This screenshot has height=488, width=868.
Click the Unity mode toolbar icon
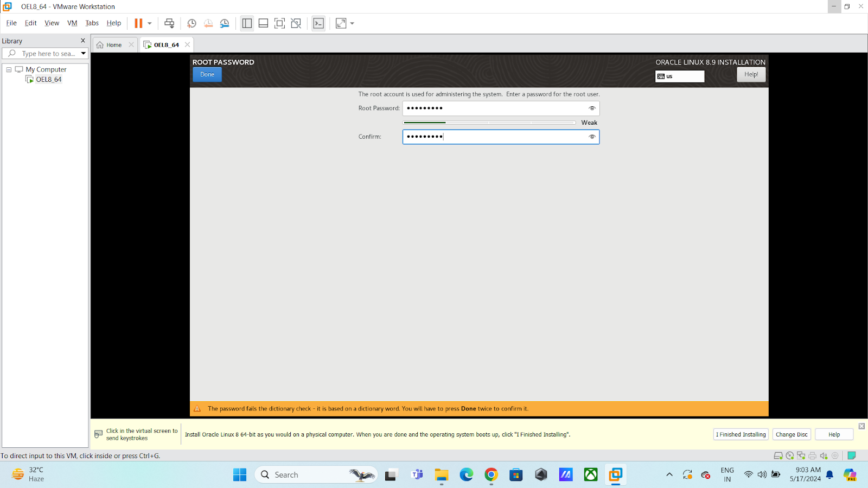click(x=296, y=23)
